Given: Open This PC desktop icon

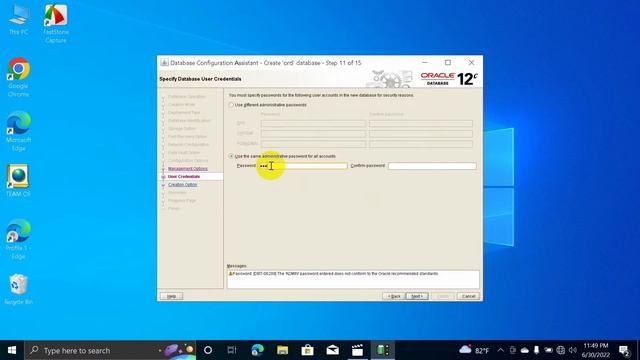Looking at the screenshot, I should tap(18, 20).
